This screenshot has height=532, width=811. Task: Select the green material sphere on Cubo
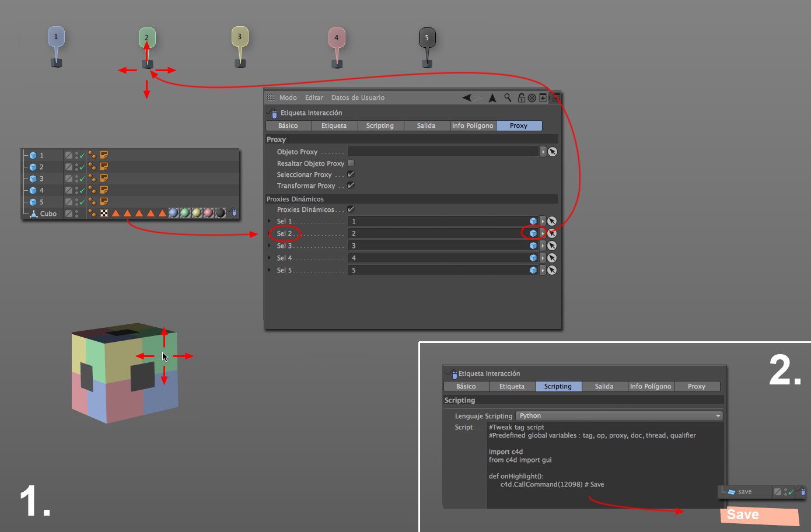coord(185,213)
